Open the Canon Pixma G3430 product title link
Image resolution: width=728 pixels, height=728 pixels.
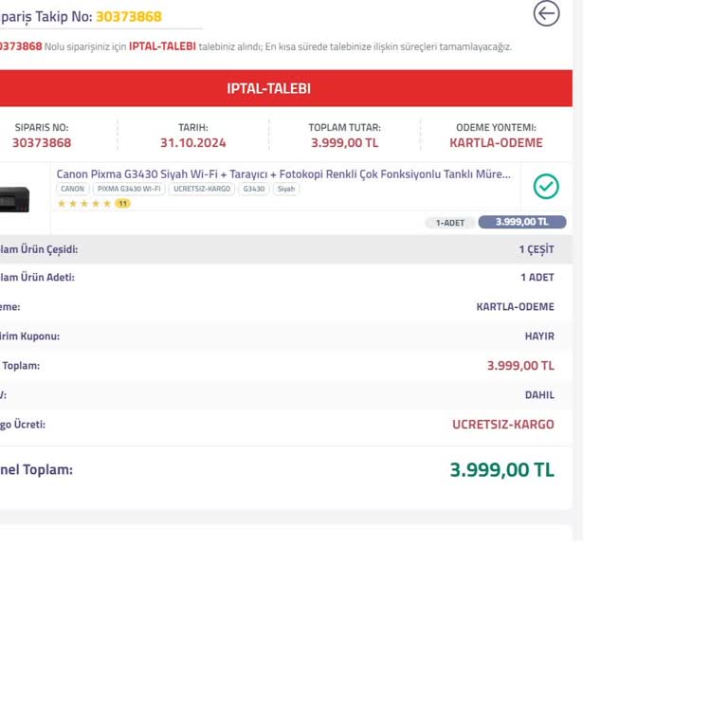283,174
